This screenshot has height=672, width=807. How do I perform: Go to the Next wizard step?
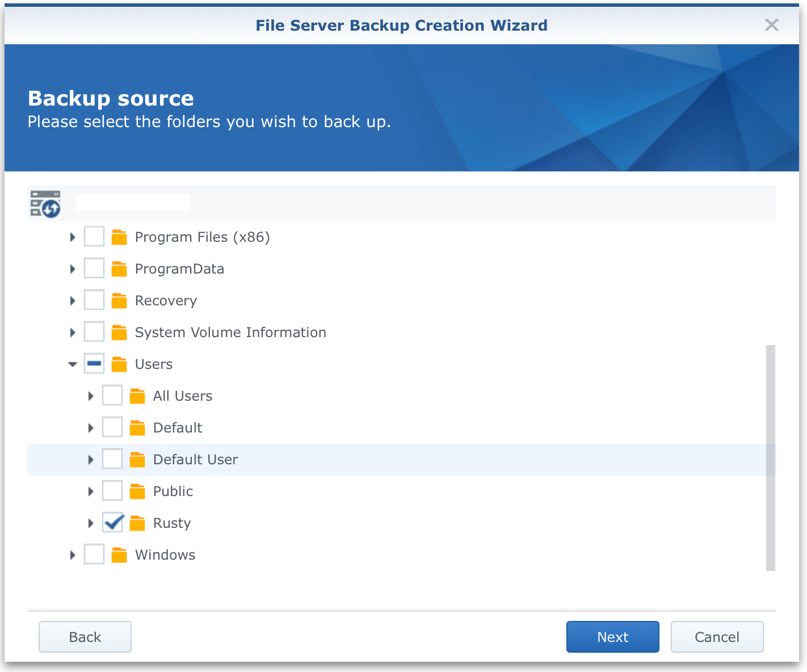point(613,637)
